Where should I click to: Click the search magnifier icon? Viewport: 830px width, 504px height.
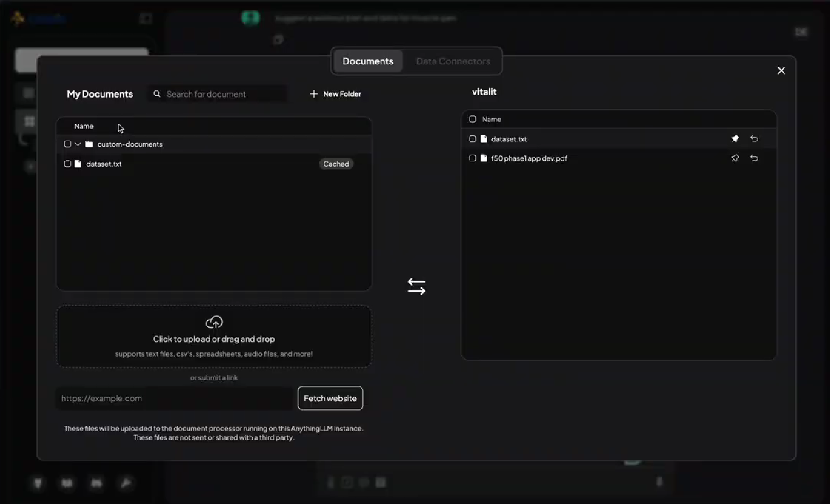tap(157, 94)
